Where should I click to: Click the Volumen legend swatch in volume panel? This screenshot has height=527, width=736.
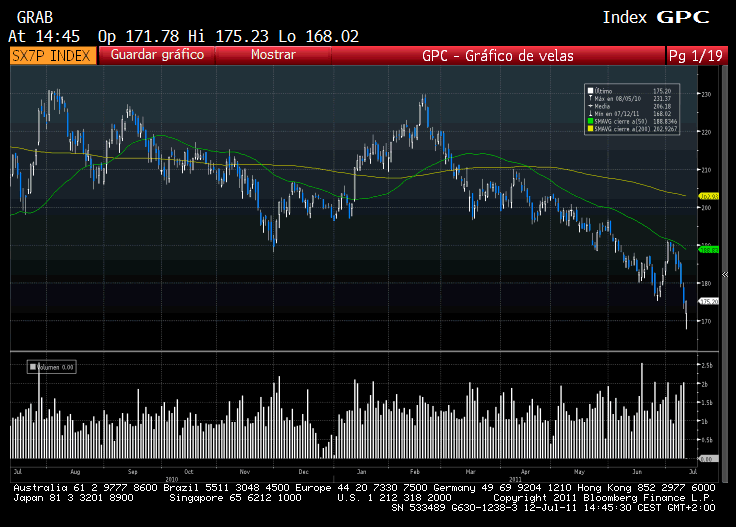click(33, 367)
